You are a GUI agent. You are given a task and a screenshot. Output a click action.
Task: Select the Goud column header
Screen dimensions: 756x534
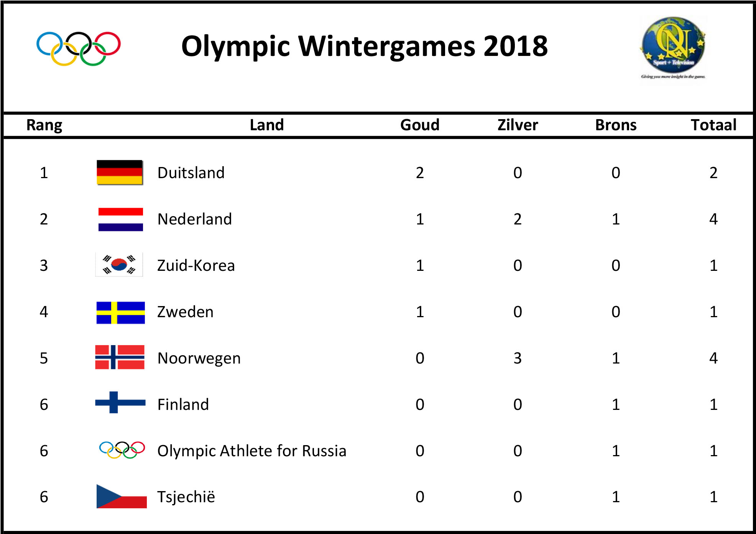point(420,125)
